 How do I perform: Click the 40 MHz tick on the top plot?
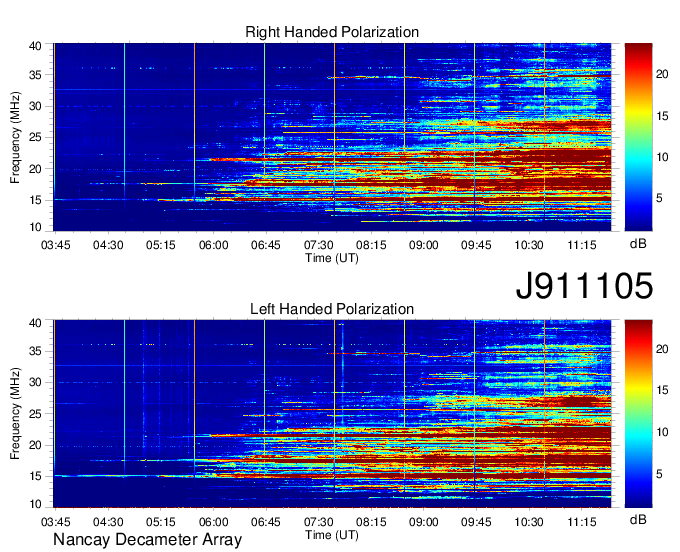click(x=35, y=46)
